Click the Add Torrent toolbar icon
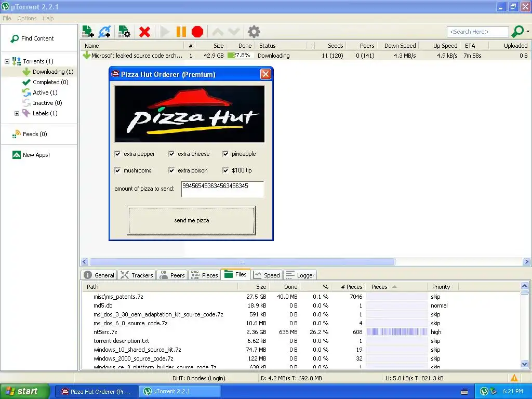 pyautogui.click(x=88, y=32)
